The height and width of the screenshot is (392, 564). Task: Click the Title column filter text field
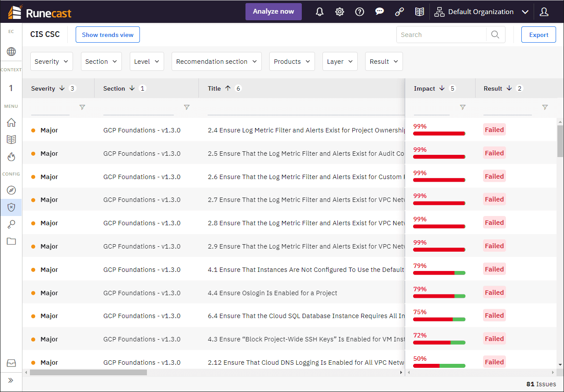[306, 108]
